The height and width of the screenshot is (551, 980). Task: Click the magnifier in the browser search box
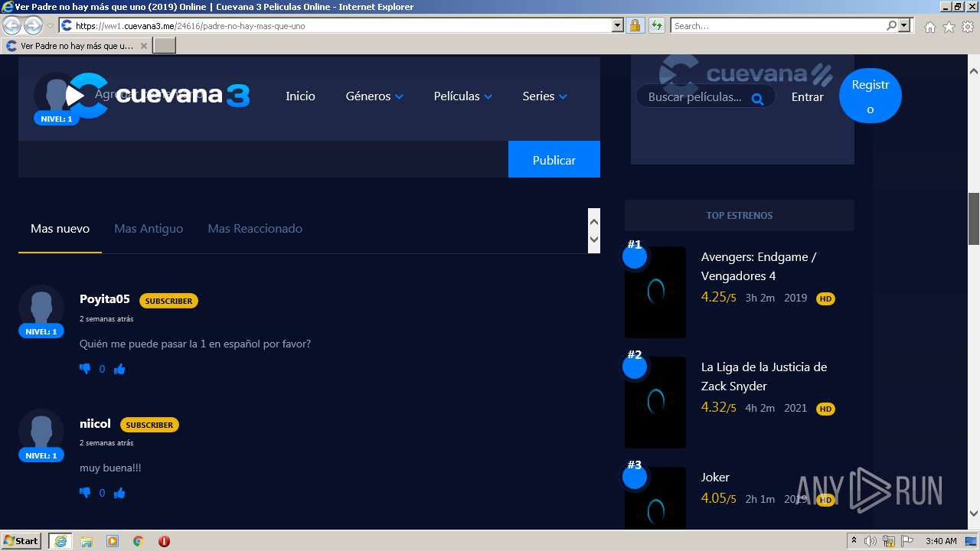[x=891, y=25]
